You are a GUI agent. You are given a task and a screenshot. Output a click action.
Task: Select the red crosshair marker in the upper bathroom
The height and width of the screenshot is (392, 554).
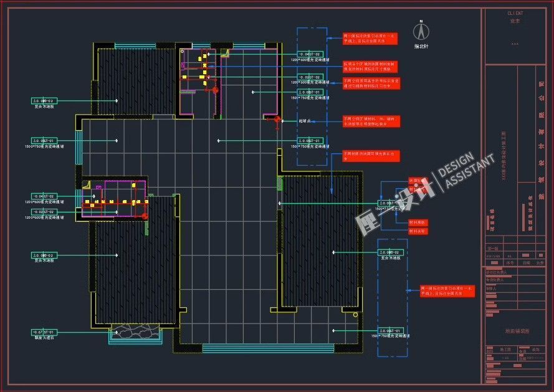pos(215,90)
